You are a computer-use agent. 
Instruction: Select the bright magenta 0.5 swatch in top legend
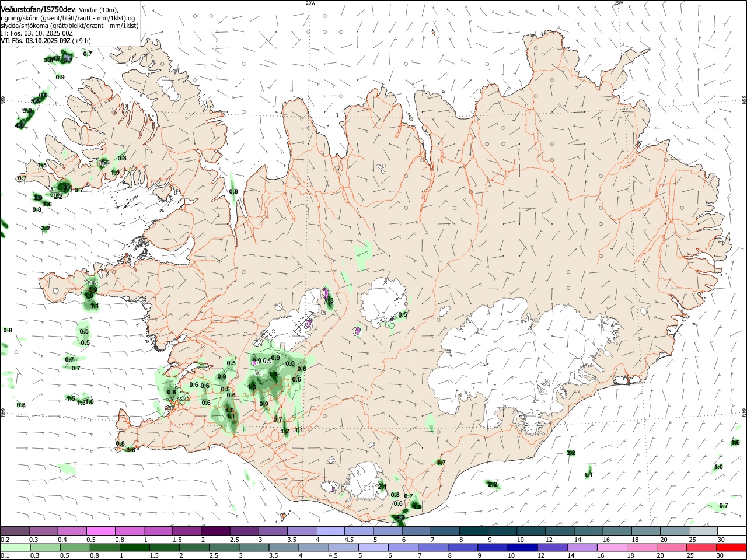tap(100, 531)
